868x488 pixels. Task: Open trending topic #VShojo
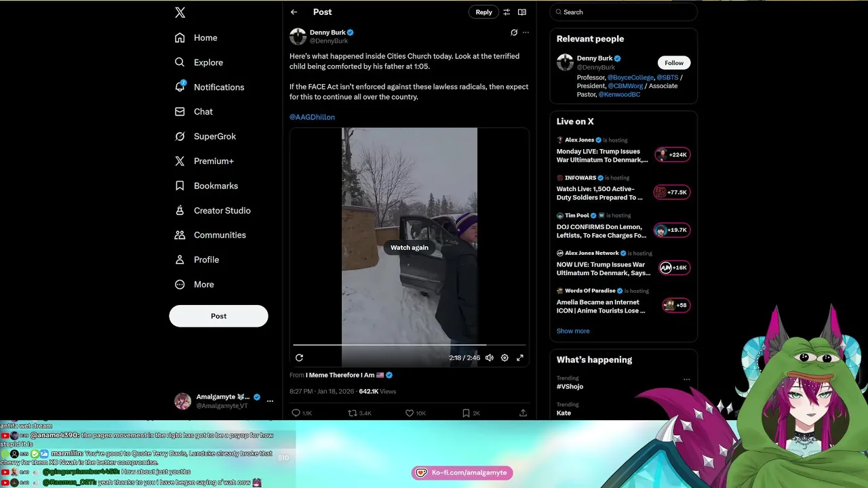click(570, 386)
